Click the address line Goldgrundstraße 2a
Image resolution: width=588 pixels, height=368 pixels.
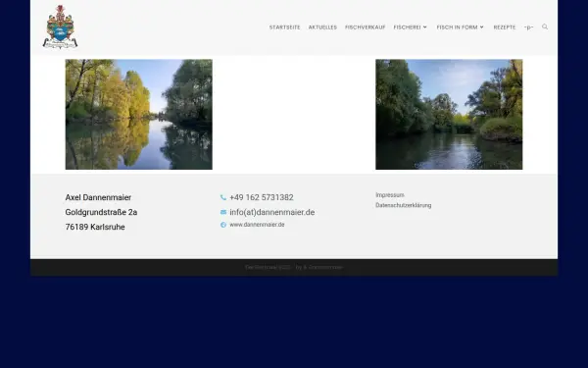click(x=101, y=212)
